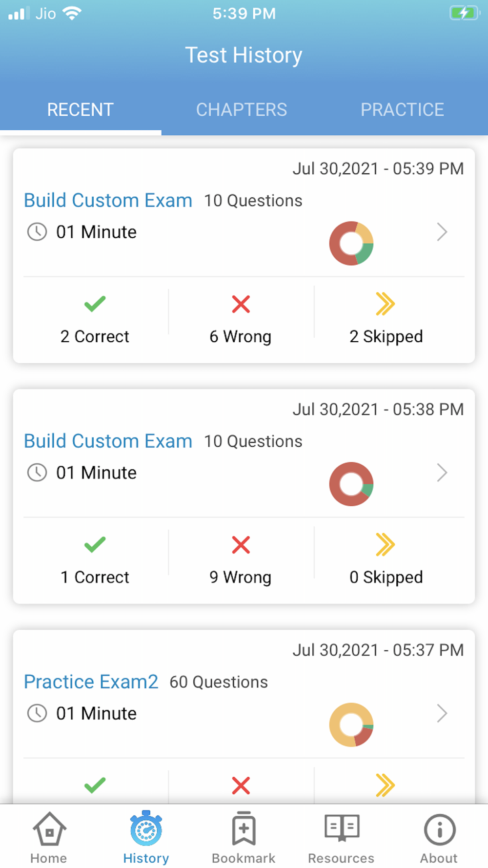The image size is (488, 868).
Task: Expand the 05:39 PM exam chevron
Action: pyautogui.click(x=442, y=232)
